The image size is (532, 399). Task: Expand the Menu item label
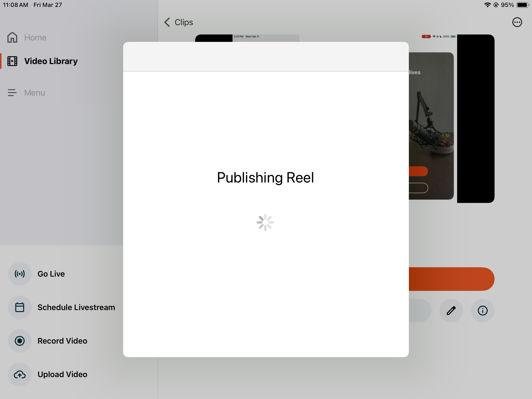[35, 93]
